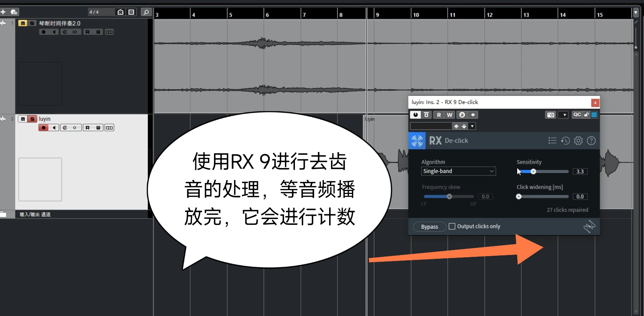Click the copy A to B arrow icon
The width and height of the screenshot is (644, 316).
click(x=473, y=115)
